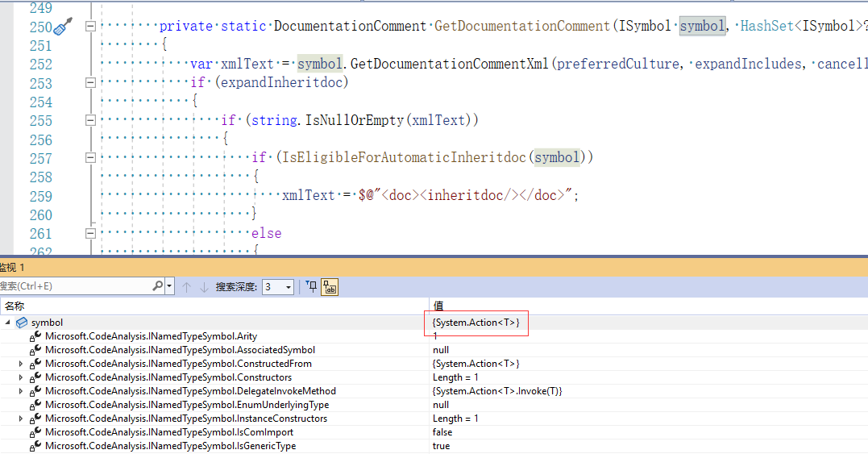Click the property icon beside Arity row

click(35, 336)
